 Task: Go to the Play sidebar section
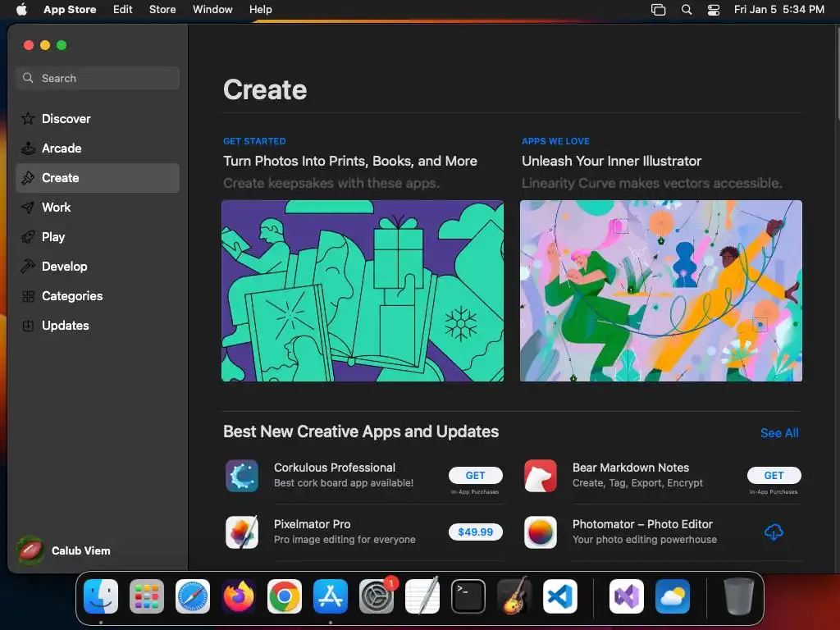click(98, 237)
